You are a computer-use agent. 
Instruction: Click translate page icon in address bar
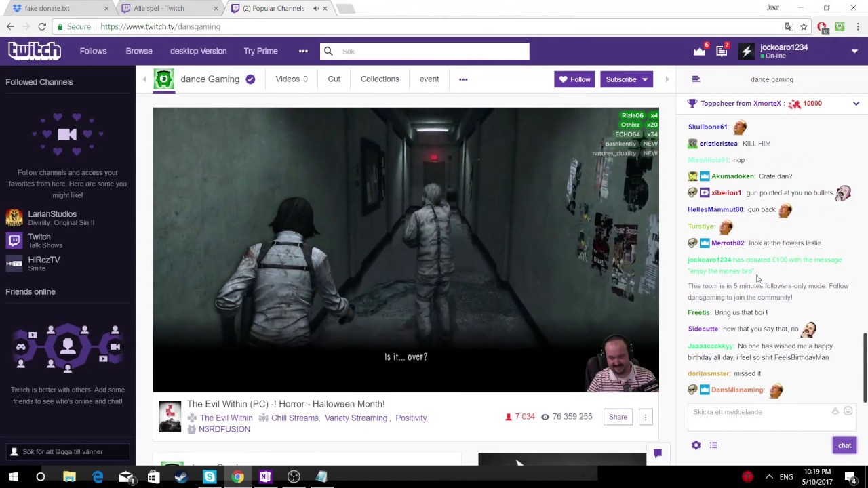click(x=789, y=26)
